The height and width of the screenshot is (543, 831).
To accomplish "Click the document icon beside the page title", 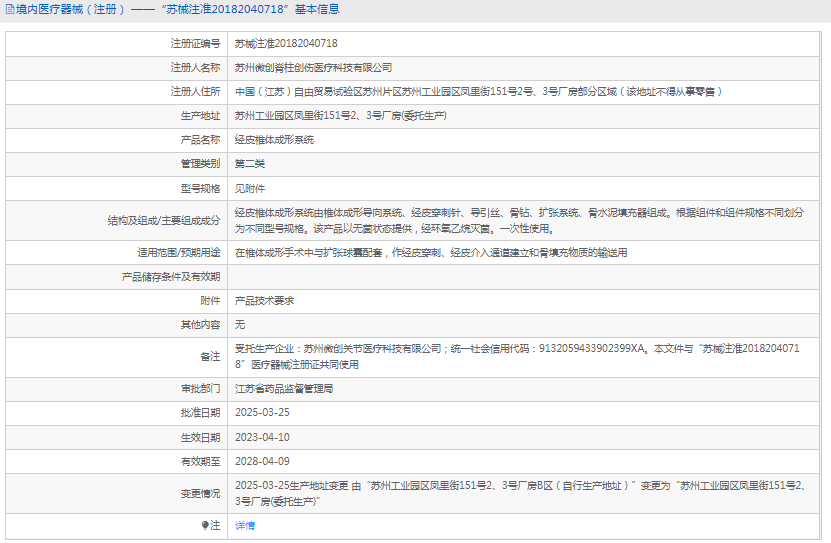I will (10, 10).
